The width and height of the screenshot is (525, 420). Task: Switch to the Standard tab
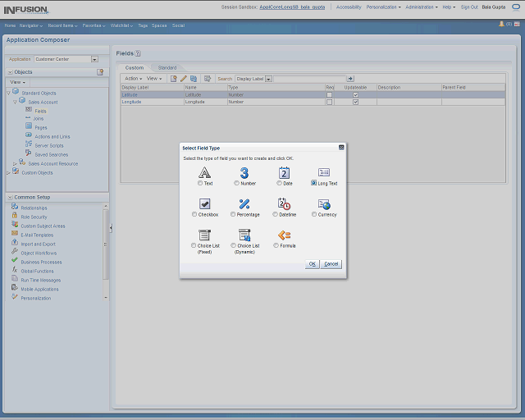click(167, 67)
